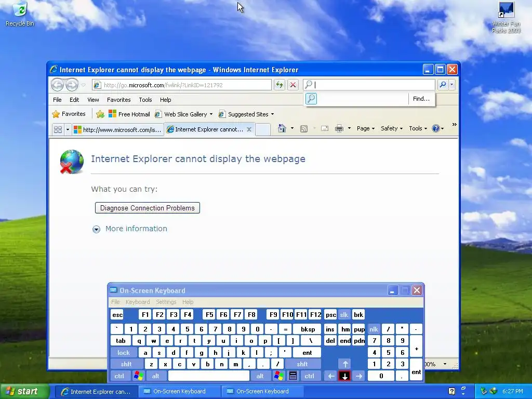This screenshot has height=399, width=532.
Task: Click the address bar URL field
Action: [x=182, y=85]
